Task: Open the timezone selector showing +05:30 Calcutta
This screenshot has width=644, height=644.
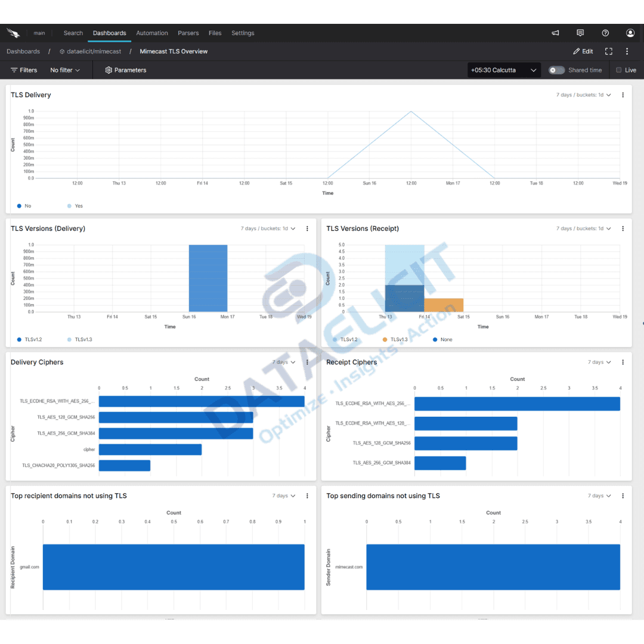Action: click(x=504, y=70)
